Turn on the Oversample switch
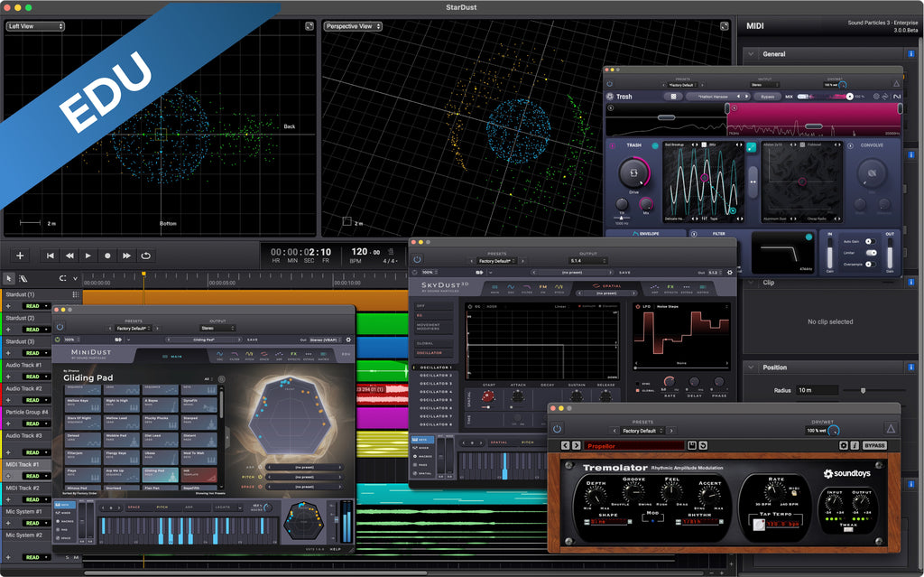Image resolution: width=924 pixels, height=577 pixels. 871,266
